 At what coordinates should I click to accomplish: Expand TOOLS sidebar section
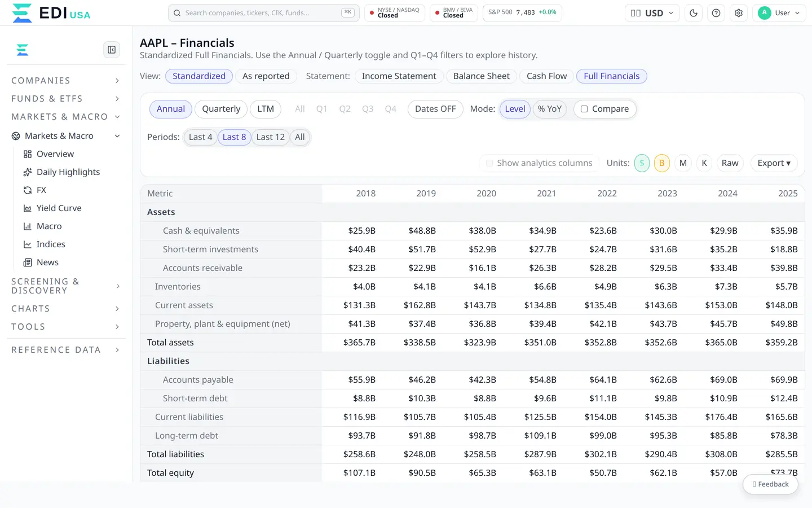(65, 327)
